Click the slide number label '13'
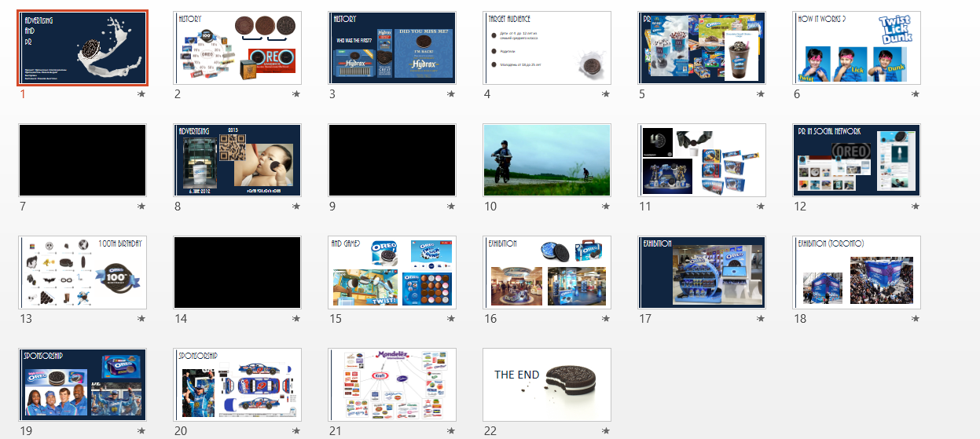 tap(26, 319)
